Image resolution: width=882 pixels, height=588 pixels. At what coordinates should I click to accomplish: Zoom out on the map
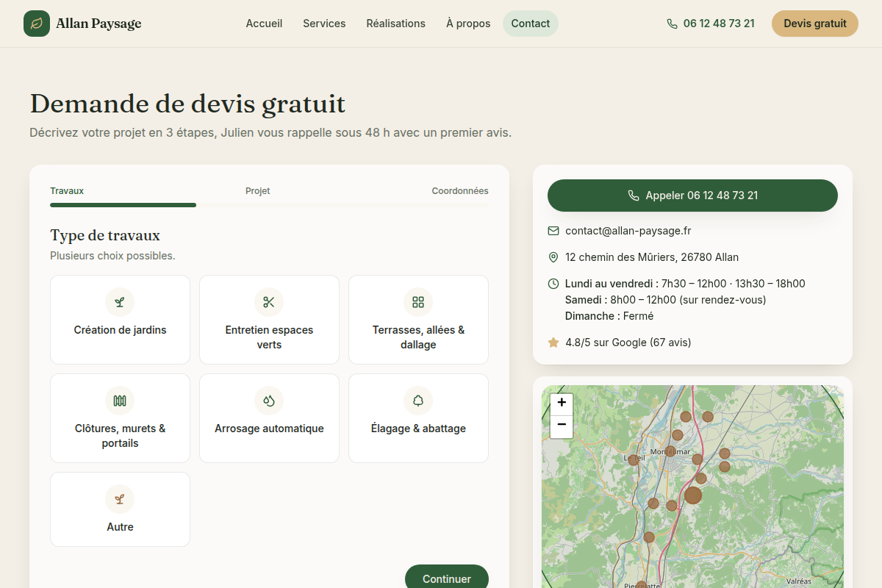tap(562, 426)
